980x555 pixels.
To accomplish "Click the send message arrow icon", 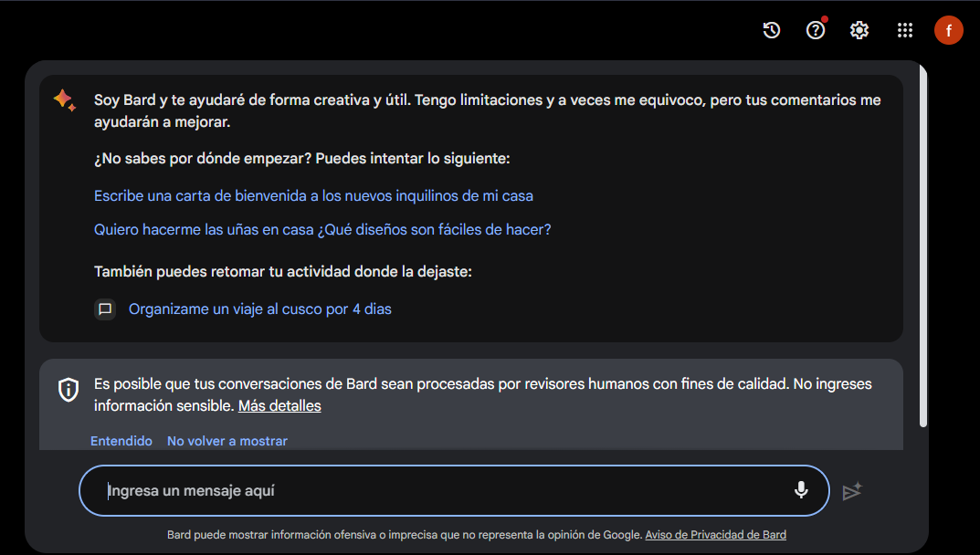I will tap(852, 491).
